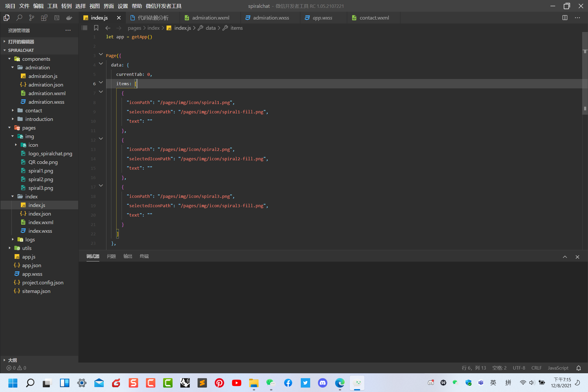Toggle the code outline list icon
The width and height of the screenshot is (588, 392).
tap(84, 28)
